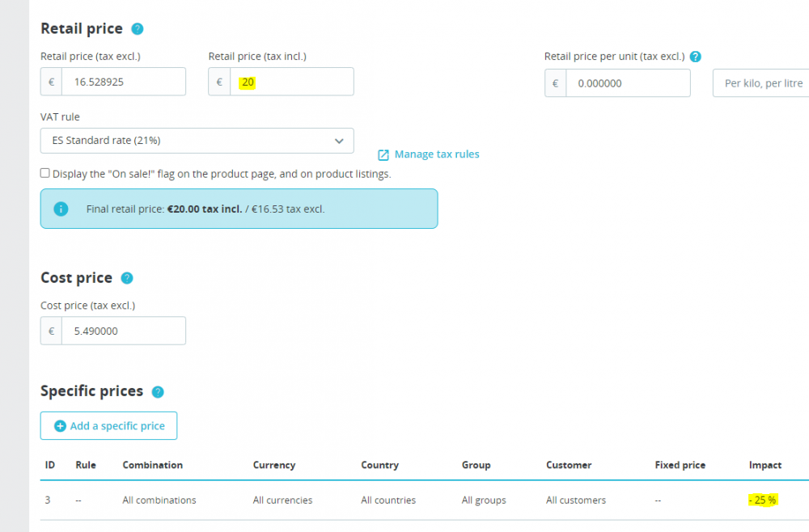Click the Combination column header

(x=152, y=465)
